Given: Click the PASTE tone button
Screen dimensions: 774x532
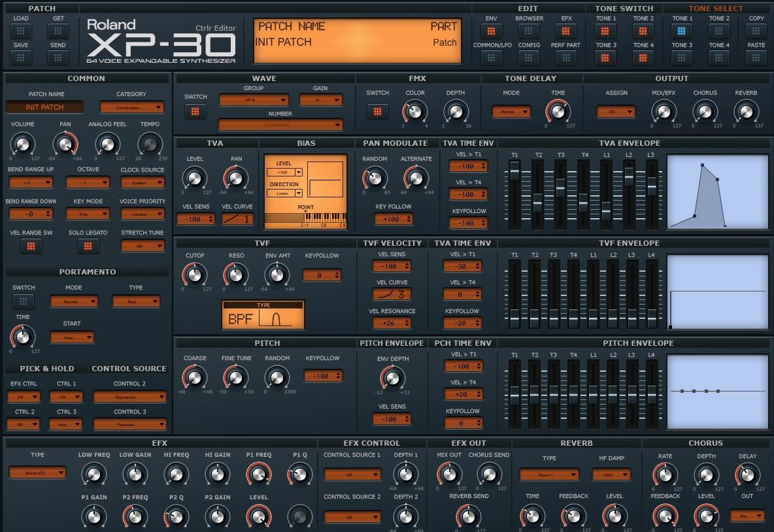Looking at the screenshot, I should [x=756, y=58].
